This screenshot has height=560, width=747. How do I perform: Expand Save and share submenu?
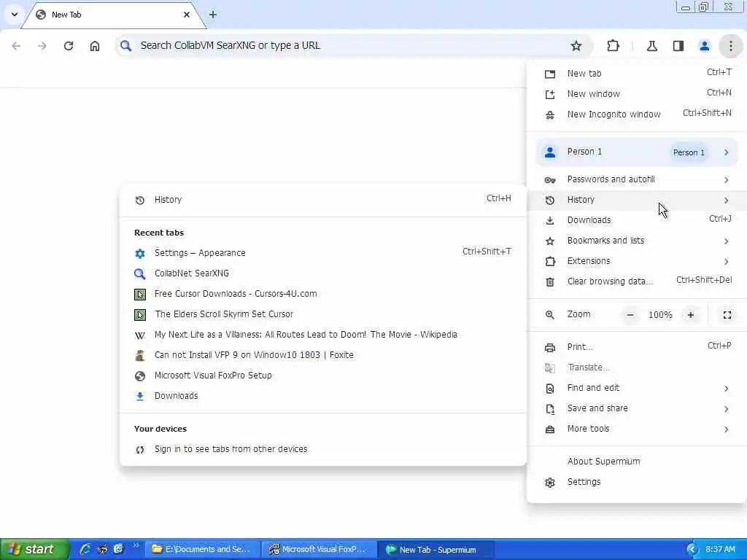pyautogui.click(x=637, y=408)
